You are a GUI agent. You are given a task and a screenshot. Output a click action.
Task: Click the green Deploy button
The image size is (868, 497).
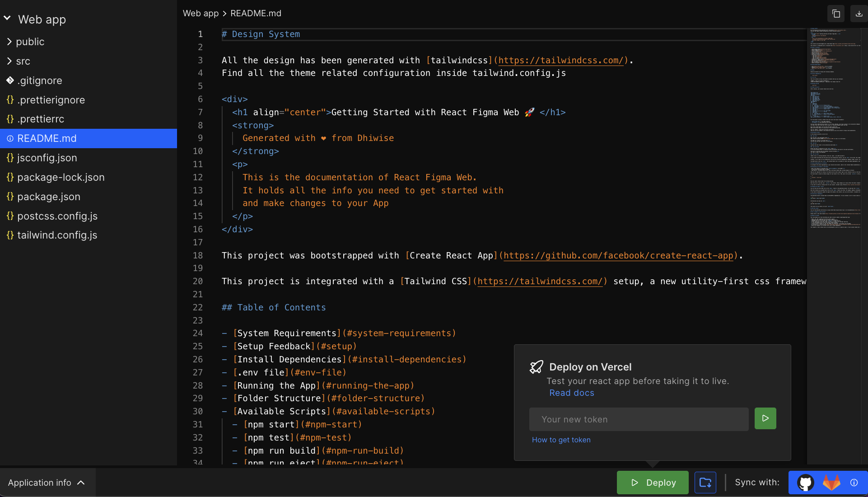[x=653, y=483]
